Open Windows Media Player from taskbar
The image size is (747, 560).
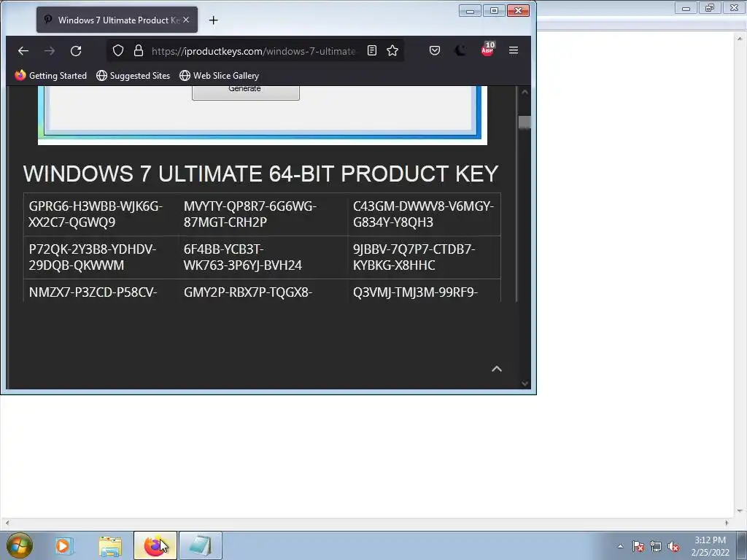[x=63, y=545]
